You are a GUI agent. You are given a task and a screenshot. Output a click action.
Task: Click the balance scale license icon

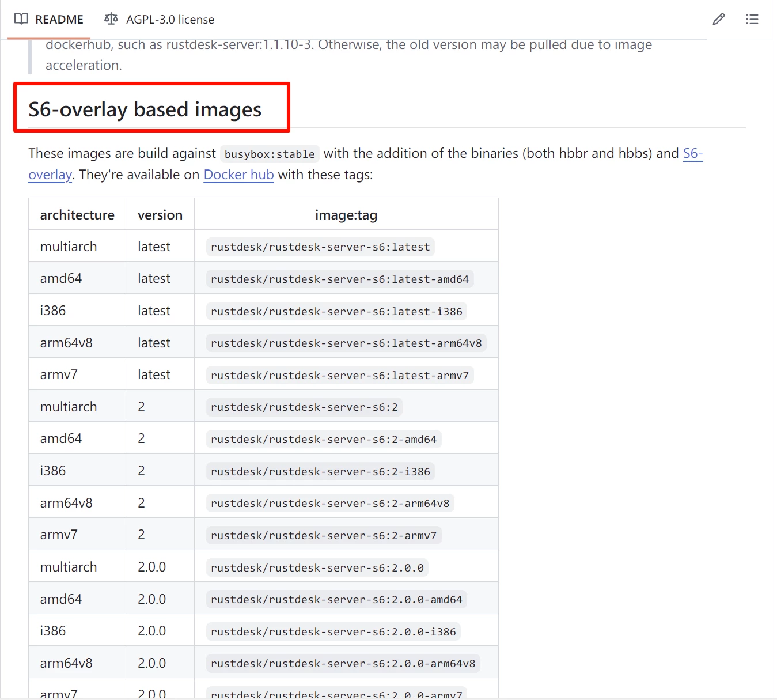(x=111, y=20)
